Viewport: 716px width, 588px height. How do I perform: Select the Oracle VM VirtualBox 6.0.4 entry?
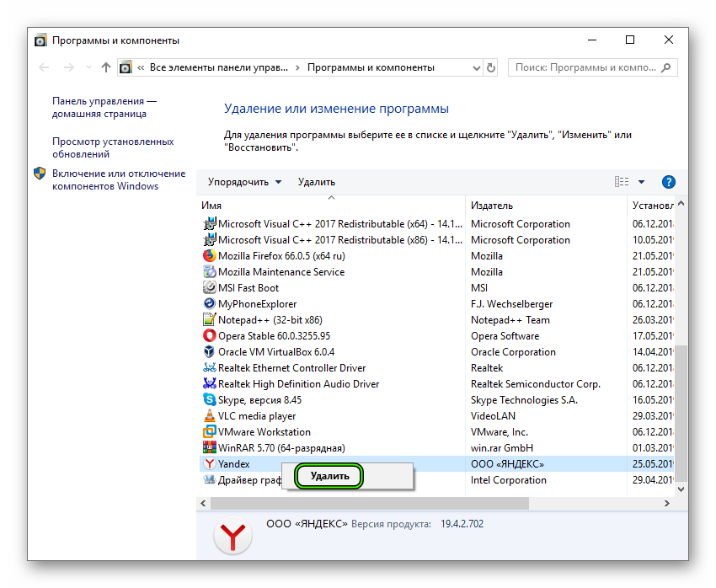(436, 351)
